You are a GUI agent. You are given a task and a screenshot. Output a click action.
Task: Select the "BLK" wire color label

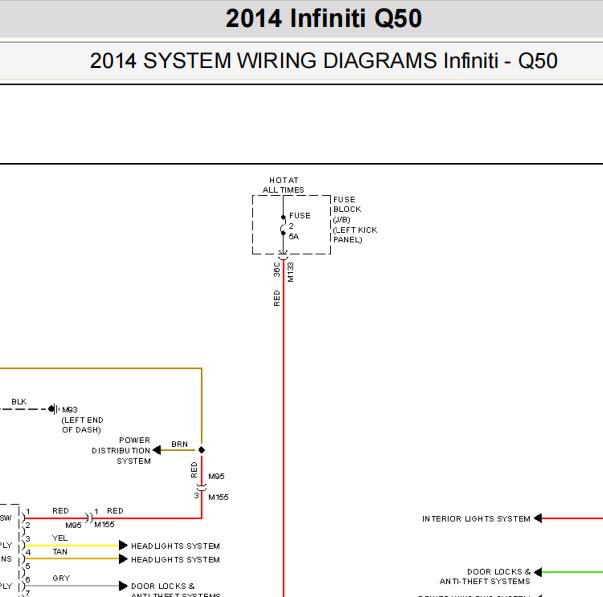(x=19, y=402)
